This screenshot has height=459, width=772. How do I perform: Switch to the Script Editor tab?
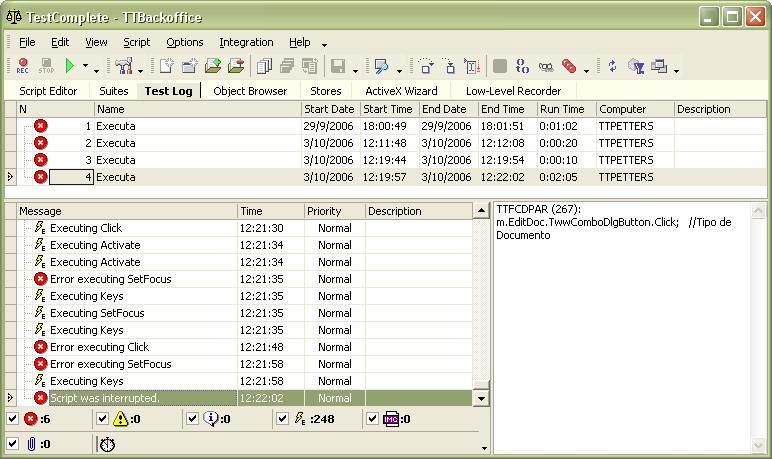point(48,91)
